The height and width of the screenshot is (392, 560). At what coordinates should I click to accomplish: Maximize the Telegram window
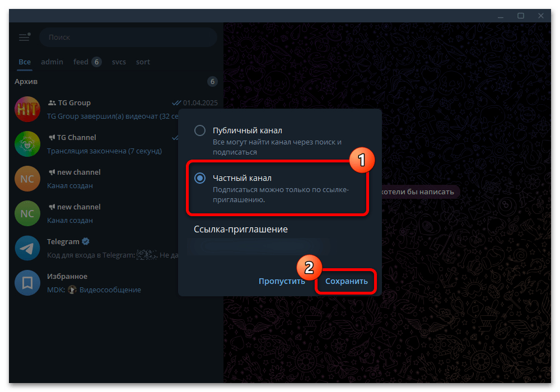[x=521, y=16]
